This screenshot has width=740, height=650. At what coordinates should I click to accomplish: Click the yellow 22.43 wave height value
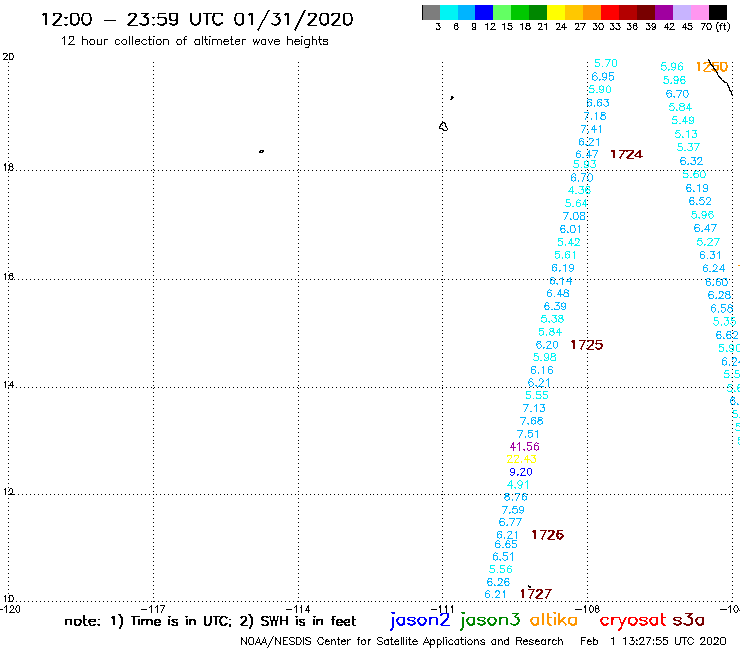click(521, 459)
